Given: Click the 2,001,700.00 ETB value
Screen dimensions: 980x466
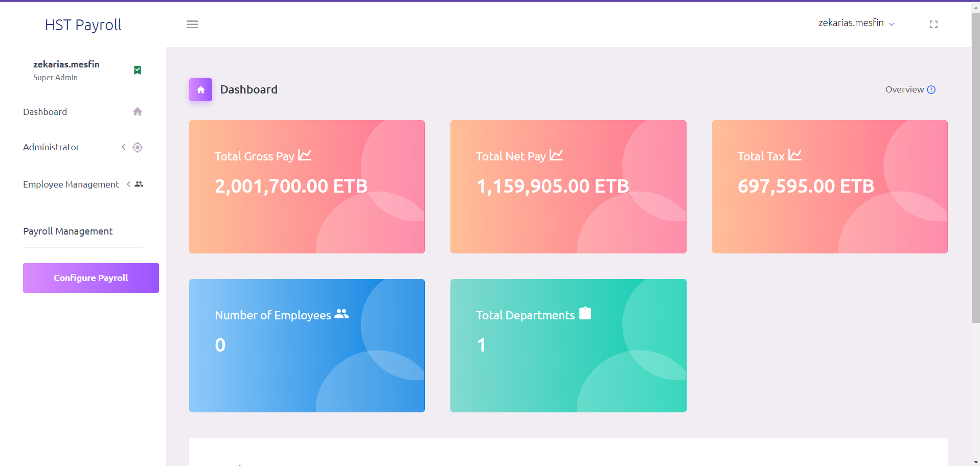Looking at the screenshot, I should tap(291, 186).
